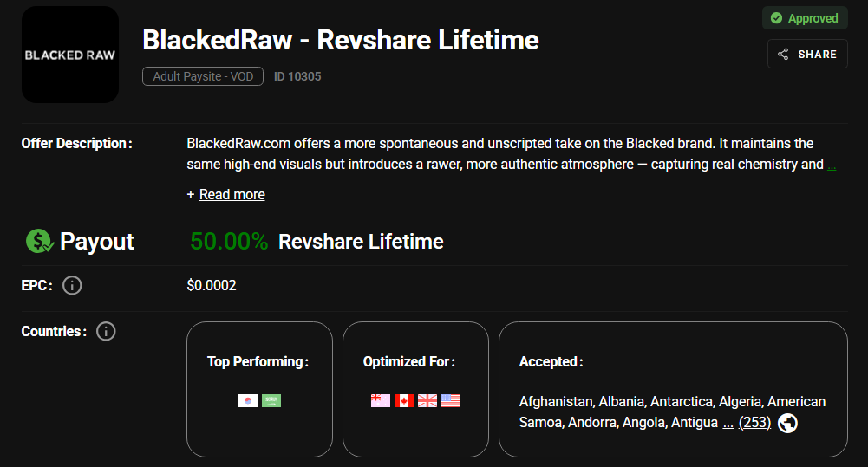The height and width of the screenshot is (467, 868).
Task: Click the Adult Paysite - VOD tag
Action: [x=203, y=76]
